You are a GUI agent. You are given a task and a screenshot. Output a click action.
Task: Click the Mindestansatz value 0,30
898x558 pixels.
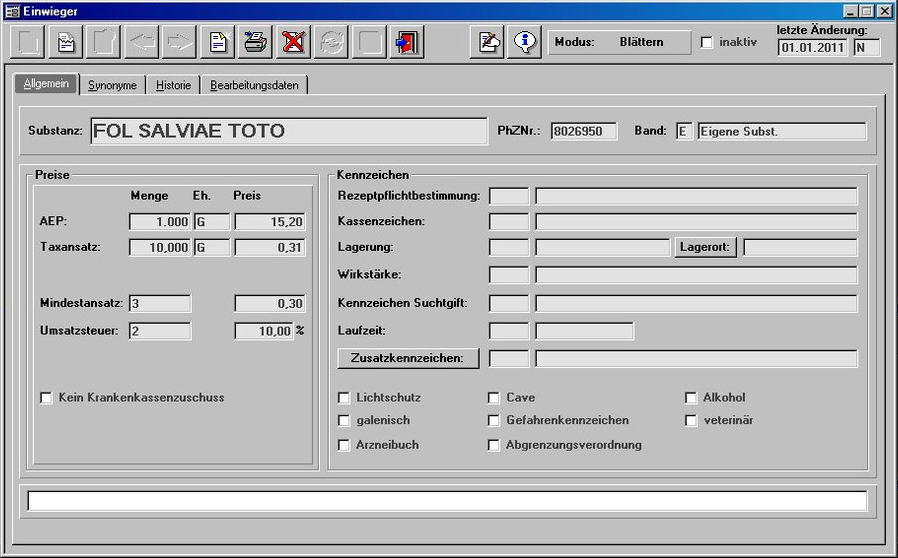[x=270, y=304]
